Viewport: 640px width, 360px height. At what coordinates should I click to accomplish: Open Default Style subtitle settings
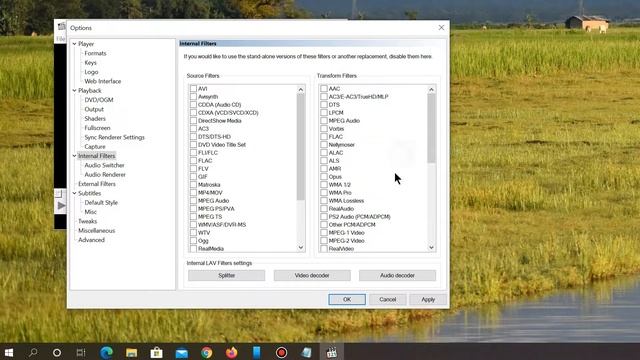(101, 202)
